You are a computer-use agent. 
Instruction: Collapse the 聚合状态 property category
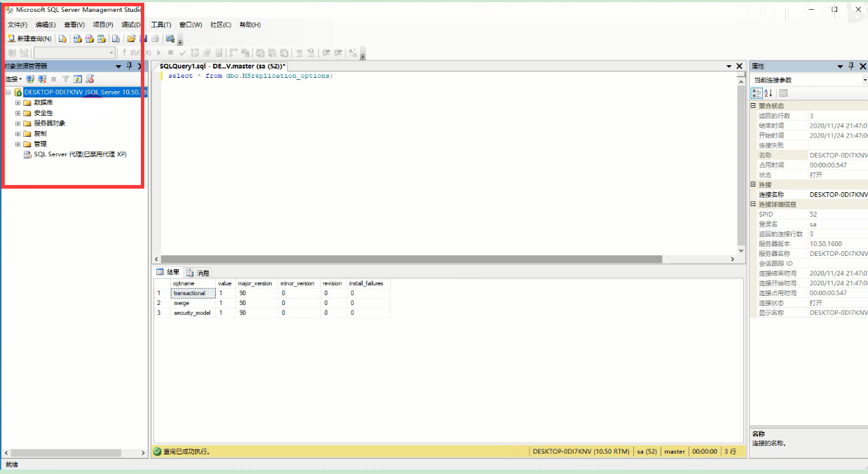(x=753, y=106)
